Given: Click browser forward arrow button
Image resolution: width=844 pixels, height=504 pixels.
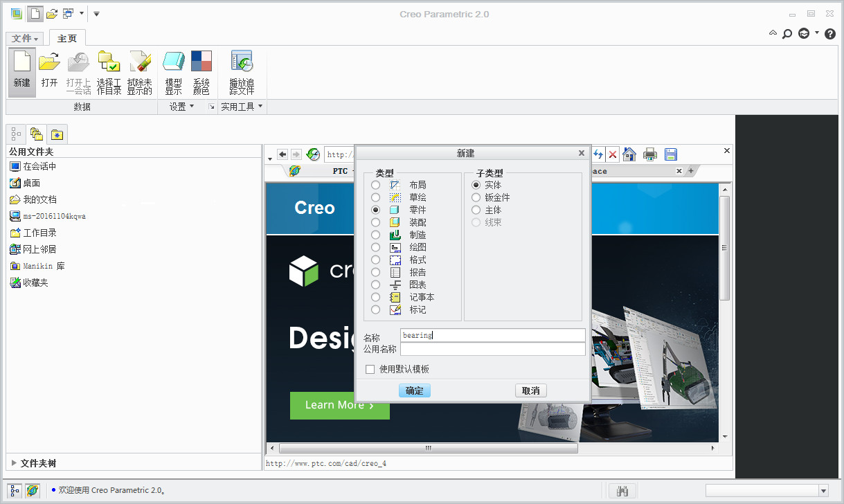Looking at the screenshot, I should pyautogui.click(x=296, y=154).
